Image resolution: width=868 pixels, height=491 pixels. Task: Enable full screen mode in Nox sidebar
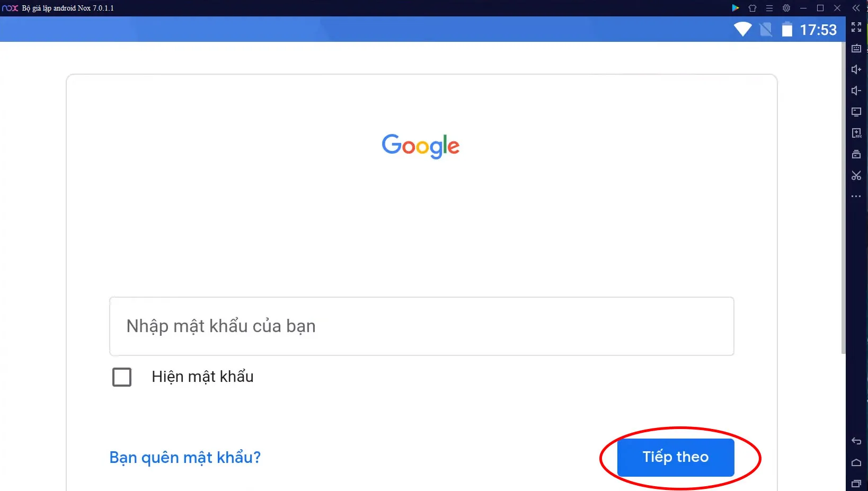[x=856, y=28]
